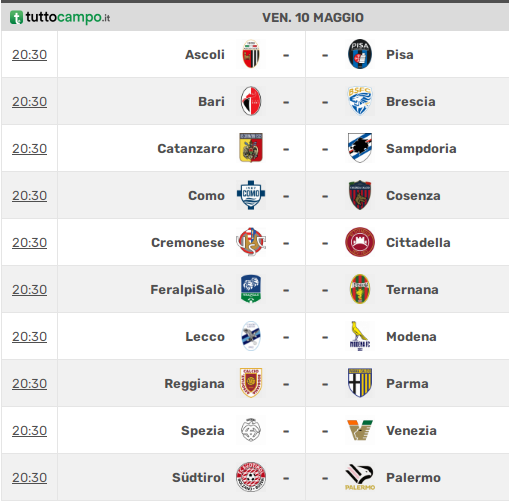Select the Palermo eagle logo
Image resolution: width=509 pixels, height=503 pixels.
tap(360, 477)
